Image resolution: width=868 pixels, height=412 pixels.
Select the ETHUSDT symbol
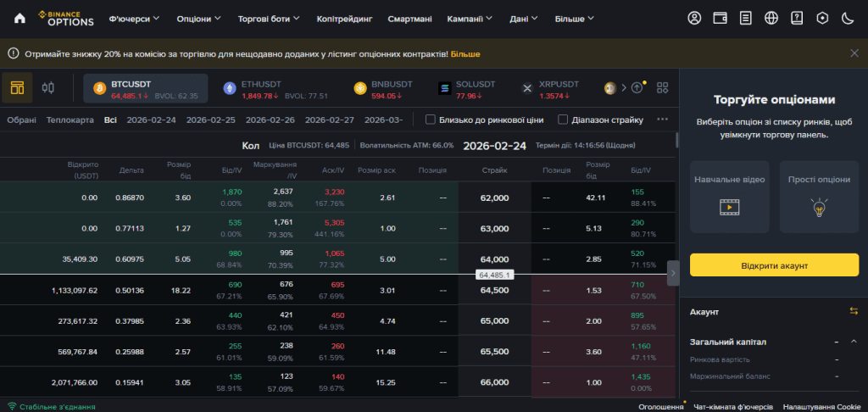click(275, 89)
